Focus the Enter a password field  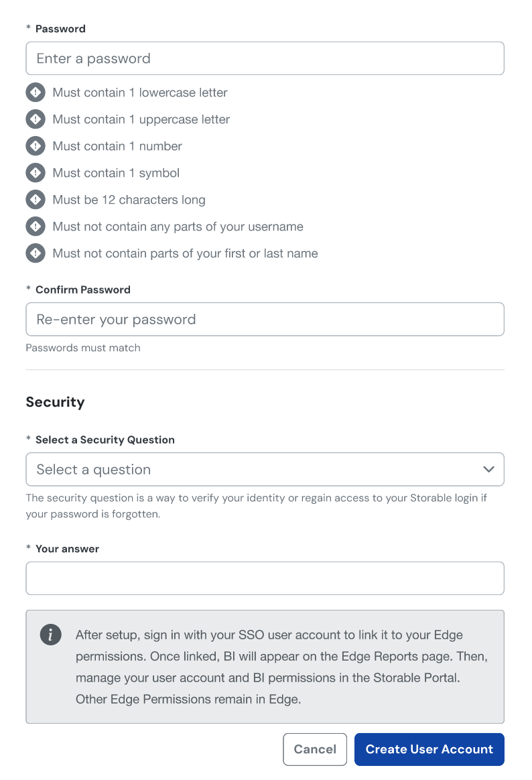(265, 58)
